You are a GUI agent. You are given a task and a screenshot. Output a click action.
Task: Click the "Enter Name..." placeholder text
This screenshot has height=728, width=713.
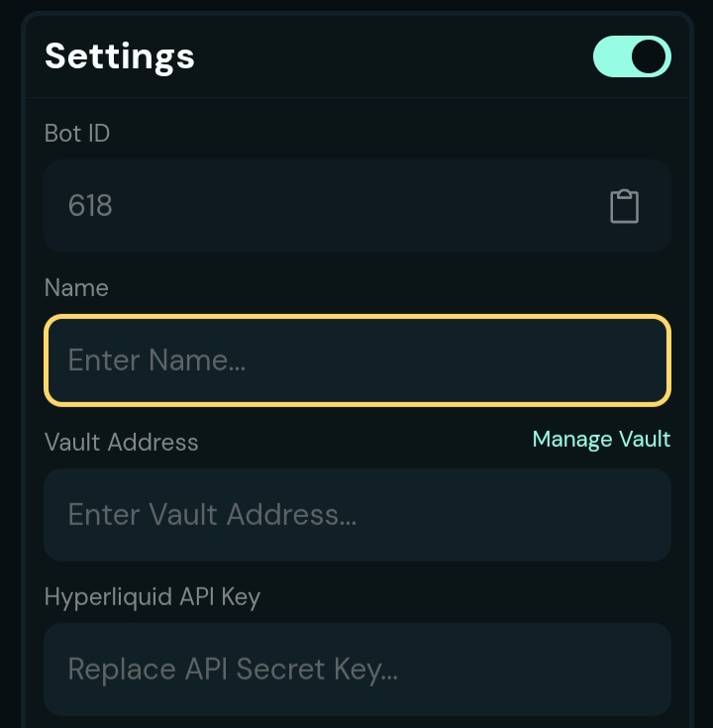156,361
